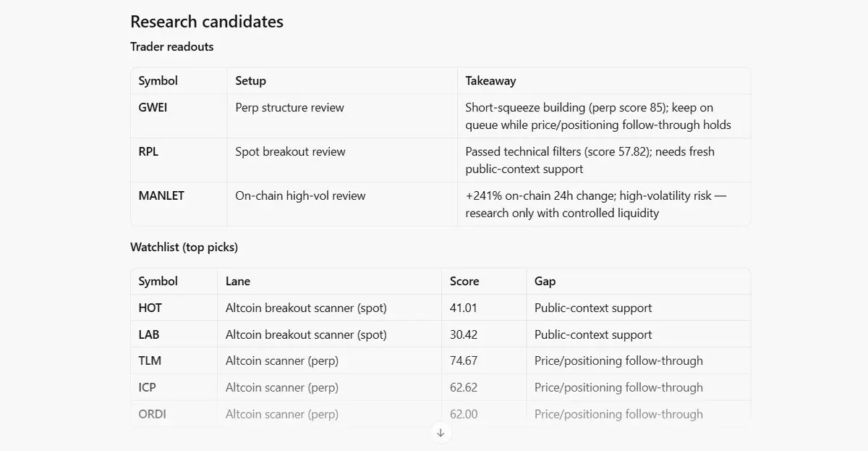This screenshot has width=868, height=451.
Task: Click the scroll-down arrow button at bottom
Action: coord(440,433)
